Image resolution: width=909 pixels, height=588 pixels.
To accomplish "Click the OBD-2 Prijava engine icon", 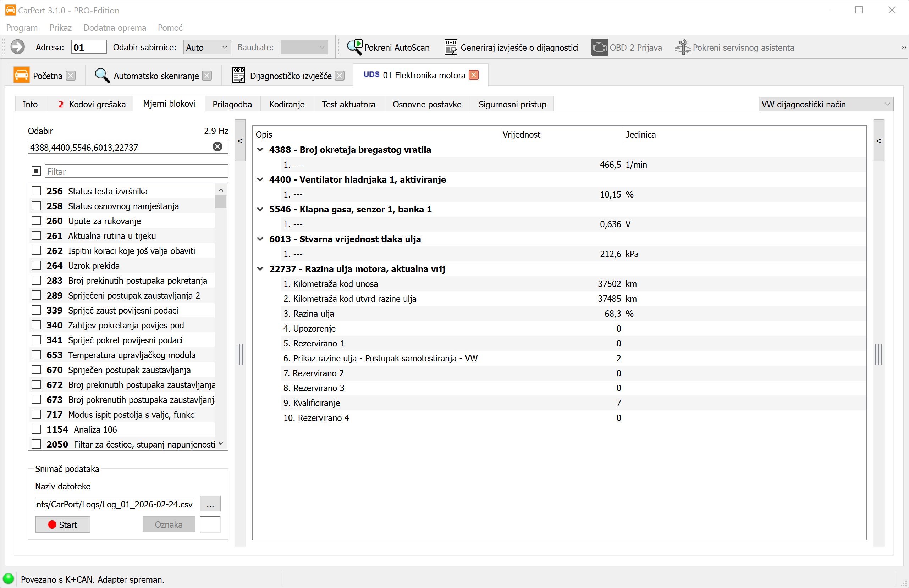I will (599, 48).
